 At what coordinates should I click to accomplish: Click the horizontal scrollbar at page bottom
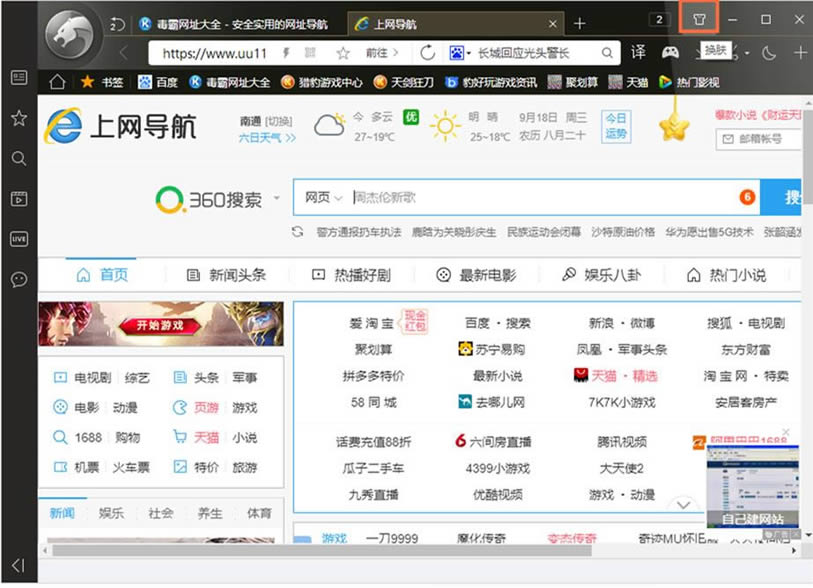point(320,550)
